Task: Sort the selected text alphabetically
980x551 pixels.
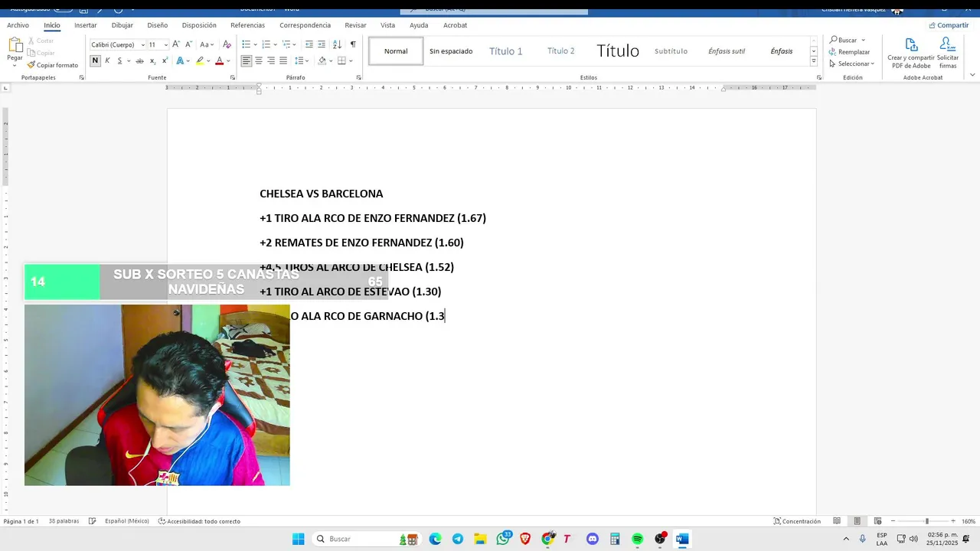Action: (337, 44)
